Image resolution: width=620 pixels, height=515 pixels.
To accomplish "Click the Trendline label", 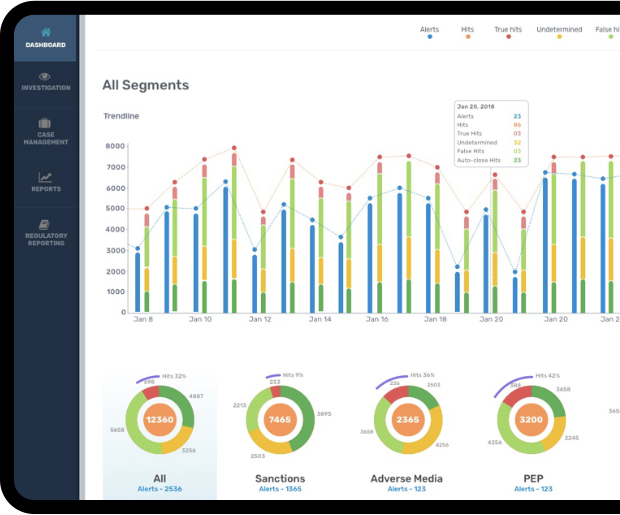I will [x=121, y=116].
